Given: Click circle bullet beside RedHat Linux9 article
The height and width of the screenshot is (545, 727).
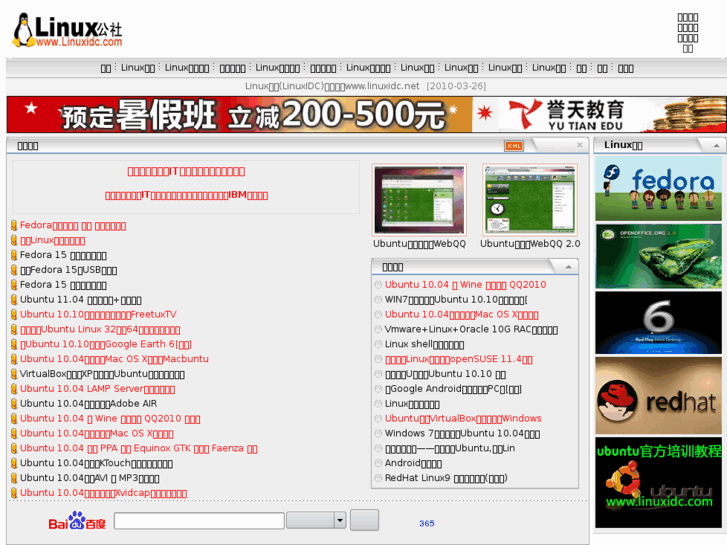Looking at the screenshot, I should coord(378,478).
